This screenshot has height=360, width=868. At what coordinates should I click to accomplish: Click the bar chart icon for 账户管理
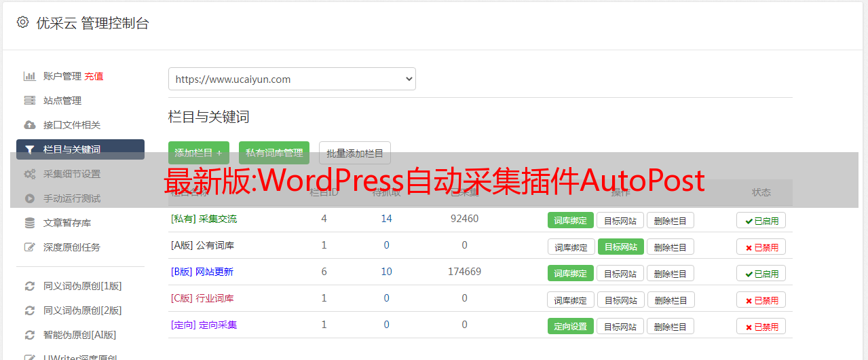click(x=29, y=76)
